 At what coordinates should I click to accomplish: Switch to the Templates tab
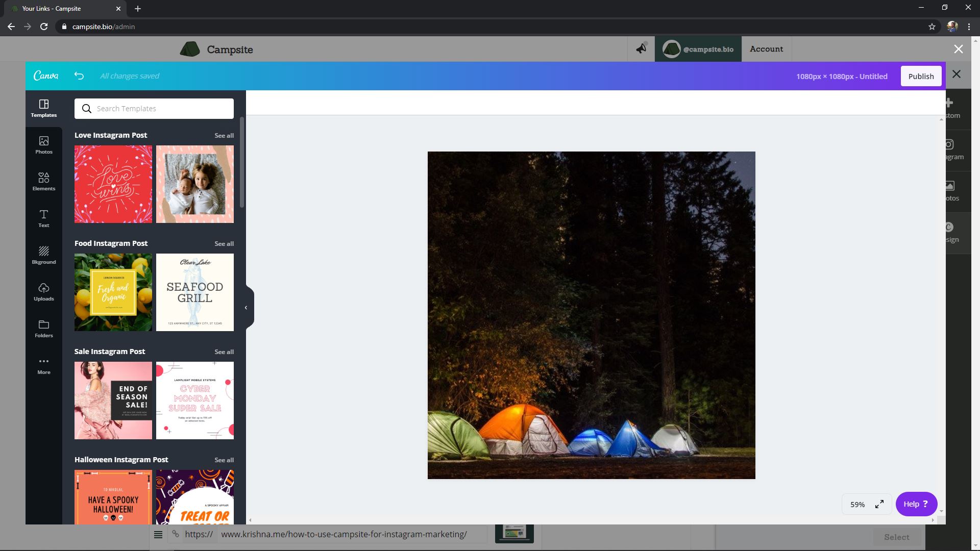pyautogui.click(x=44, y=108)
